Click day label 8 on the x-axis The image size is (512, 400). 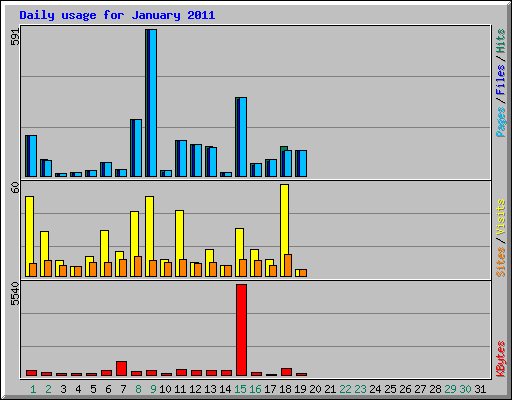point(138,389)
